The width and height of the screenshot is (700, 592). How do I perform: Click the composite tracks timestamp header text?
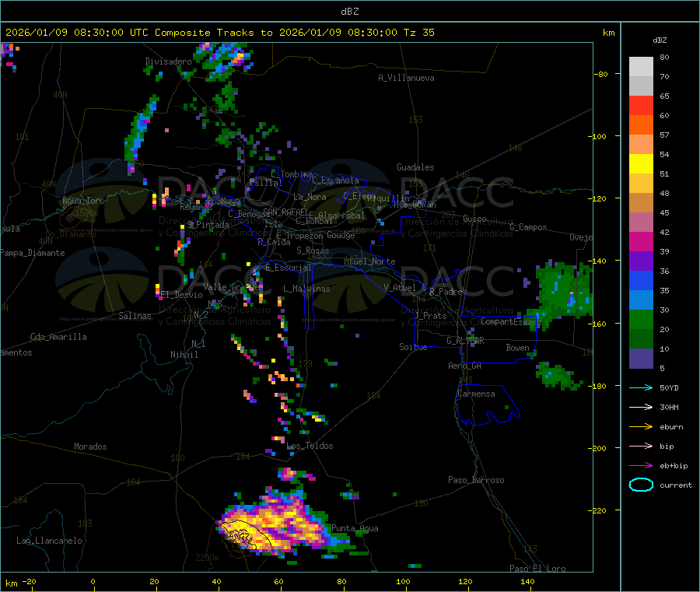[219, 33]
